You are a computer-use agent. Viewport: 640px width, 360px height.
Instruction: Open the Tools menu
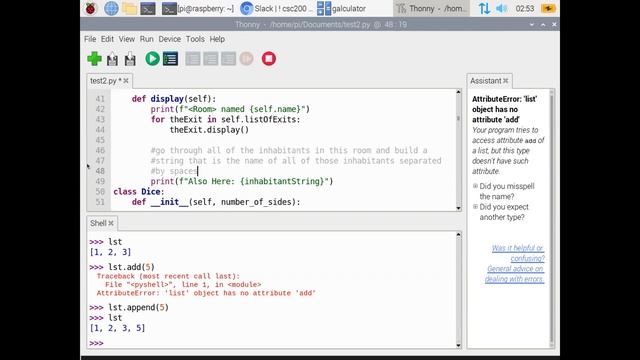pos(195,39)
